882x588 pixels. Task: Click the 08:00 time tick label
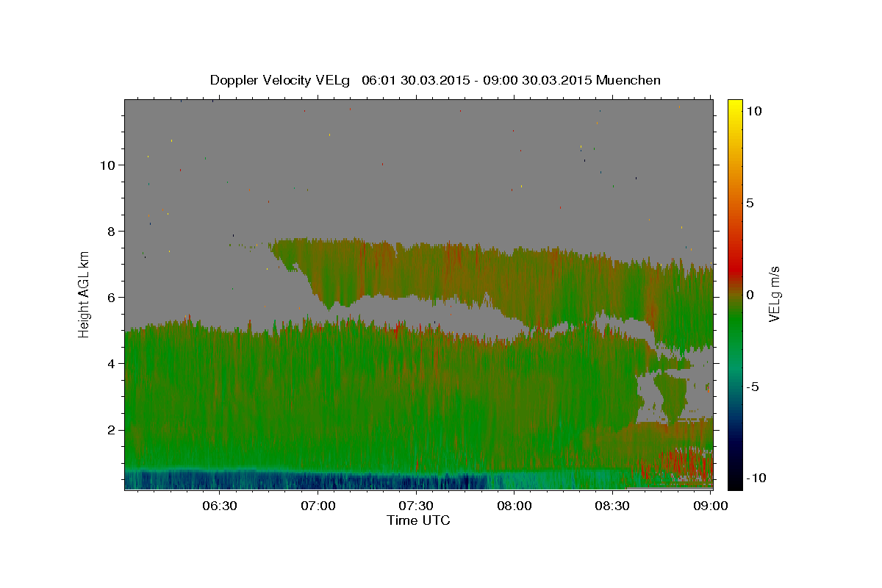[x=514, y=506]
